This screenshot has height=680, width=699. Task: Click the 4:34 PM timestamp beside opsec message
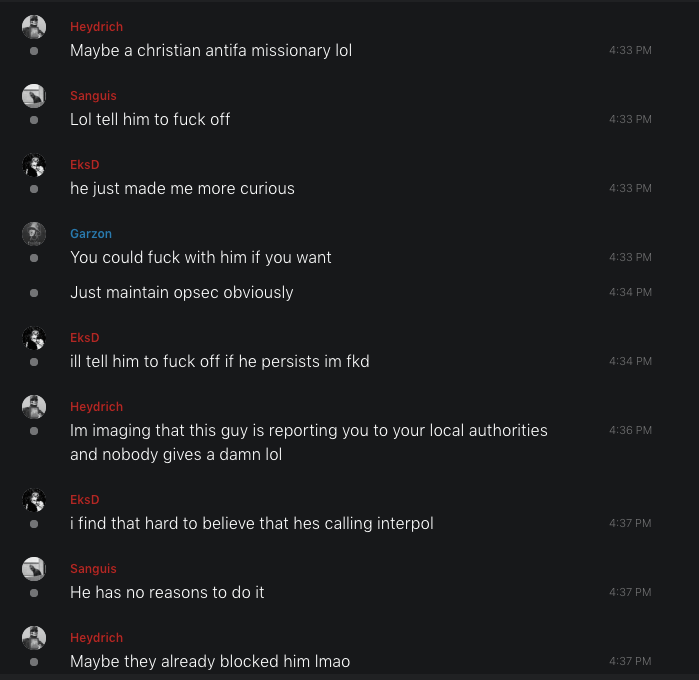(x=630, y=292)
